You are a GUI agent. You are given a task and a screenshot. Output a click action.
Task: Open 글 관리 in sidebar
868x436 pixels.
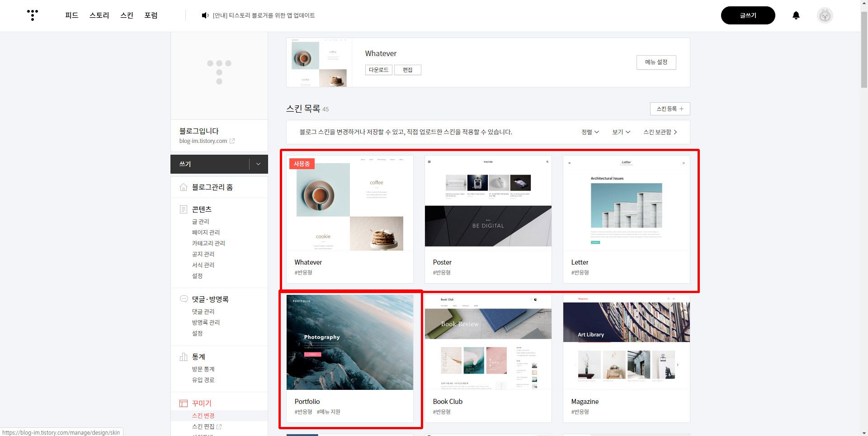(x=200, y=222)
